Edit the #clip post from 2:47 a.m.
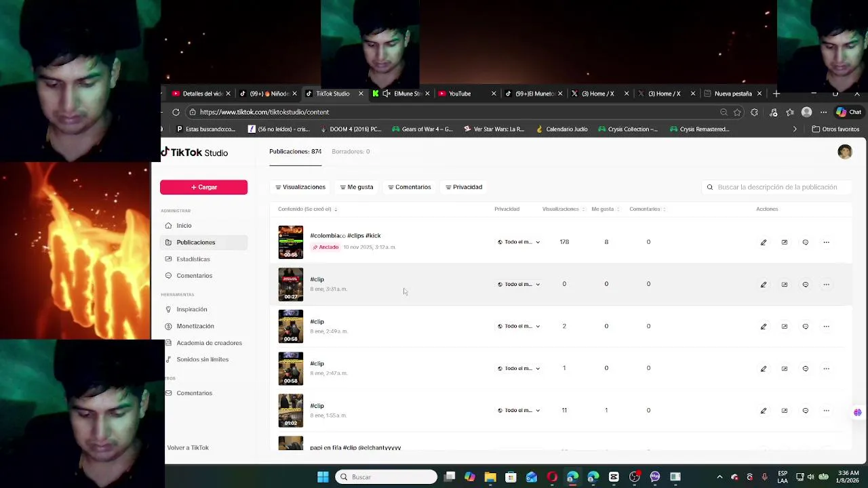This screenshot has width=868, height=488. pyautogui.click(x=764, y=369)
